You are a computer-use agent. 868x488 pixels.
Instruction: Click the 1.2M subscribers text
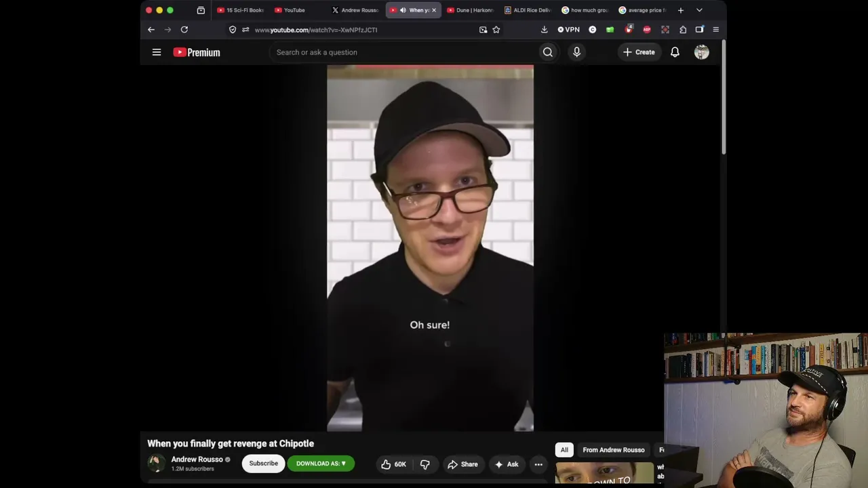click(193, 469)
